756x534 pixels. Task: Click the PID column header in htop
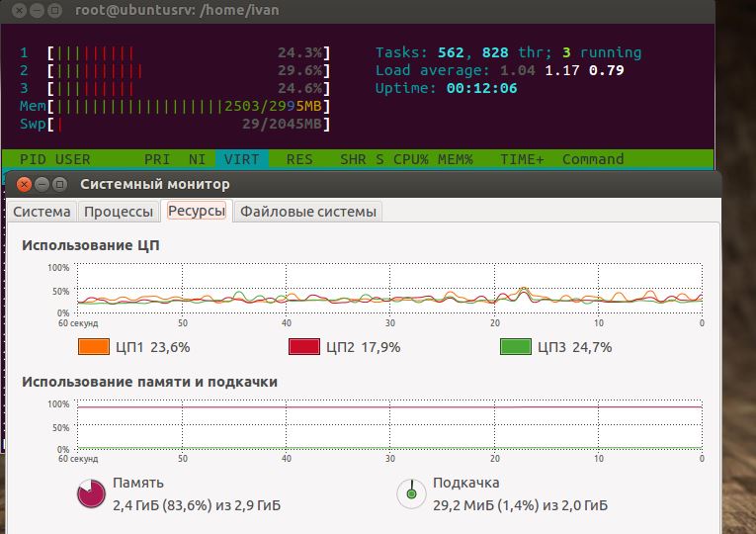(33, 159)
